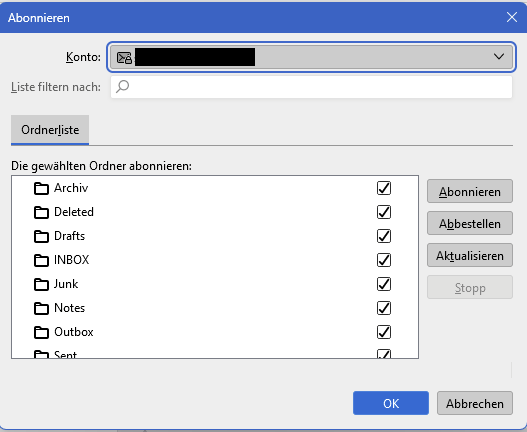
Task: Close the Abonnieren dialog window
Action: coord(512,17)
